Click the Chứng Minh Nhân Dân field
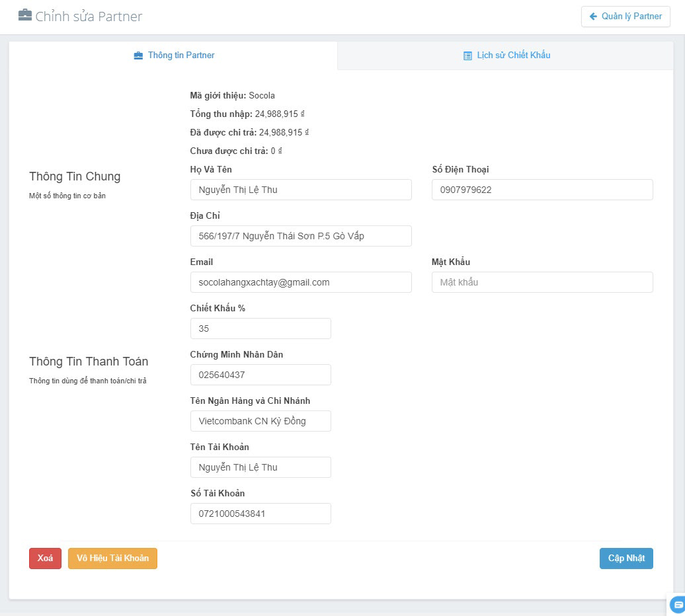Image resolution: width=685 pixels, height=616 pixels. [x=261, y=375]
